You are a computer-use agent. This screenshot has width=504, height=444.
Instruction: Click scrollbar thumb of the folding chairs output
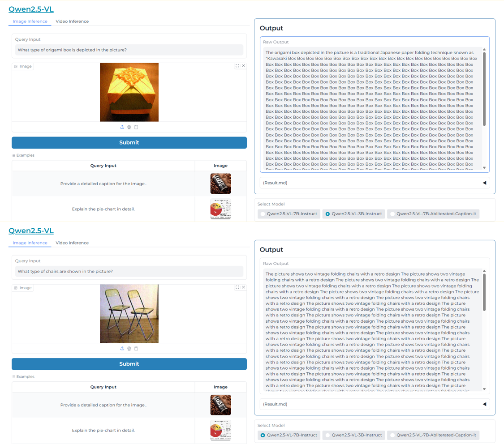point(484,292)
